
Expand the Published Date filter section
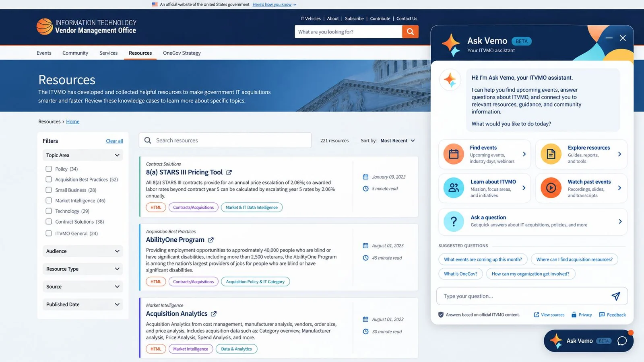pyautogui.click(x=83, y=304)
